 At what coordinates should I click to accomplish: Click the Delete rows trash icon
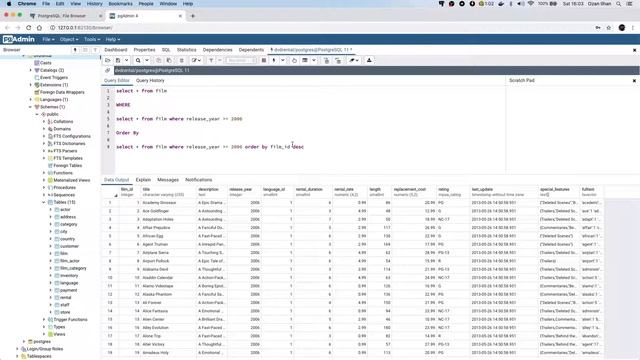click(182, 60)
